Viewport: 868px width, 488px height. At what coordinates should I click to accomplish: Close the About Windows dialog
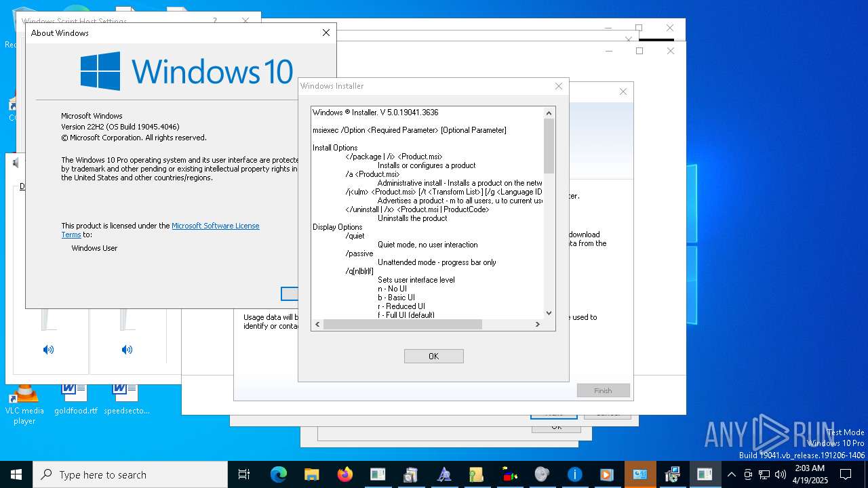click(326, 33)
